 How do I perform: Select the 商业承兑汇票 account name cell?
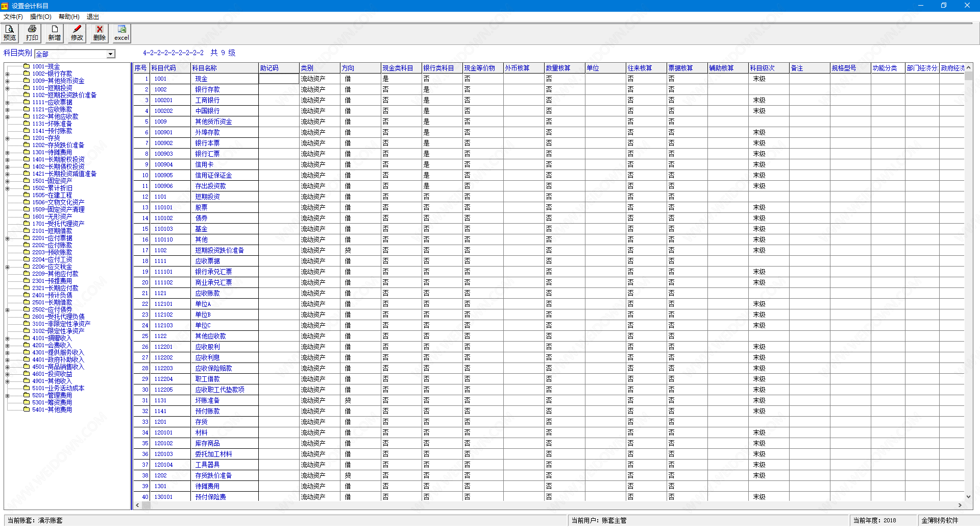point(225,282)
